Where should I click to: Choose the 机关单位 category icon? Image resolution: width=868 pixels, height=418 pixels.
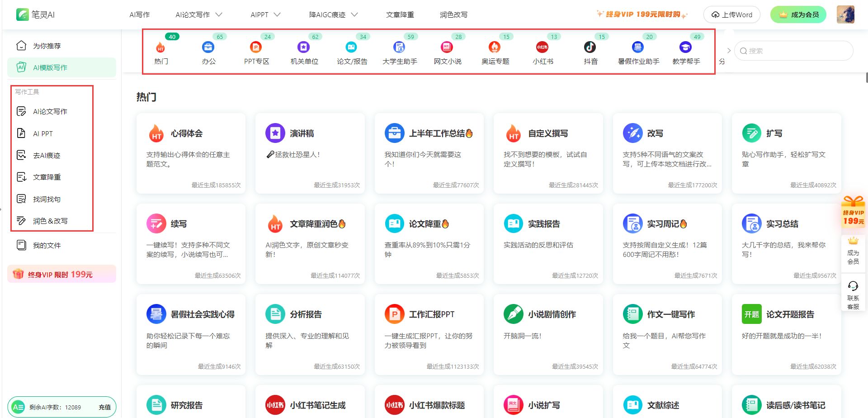point(303,47)
